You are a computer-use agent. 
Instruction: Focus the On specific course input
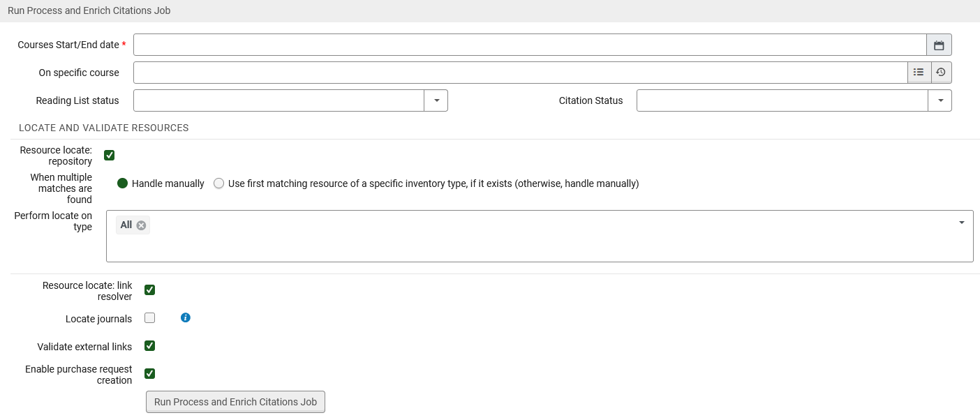519,73
